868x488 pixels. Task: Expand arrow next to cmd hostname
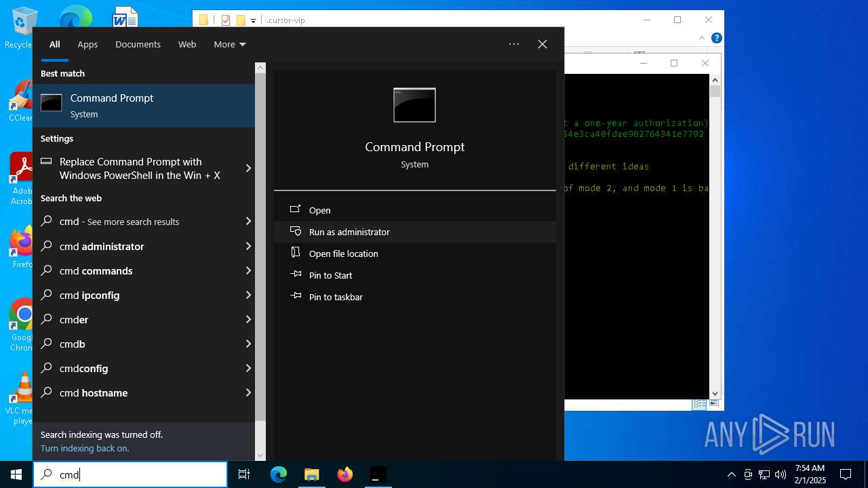(248, 392)
